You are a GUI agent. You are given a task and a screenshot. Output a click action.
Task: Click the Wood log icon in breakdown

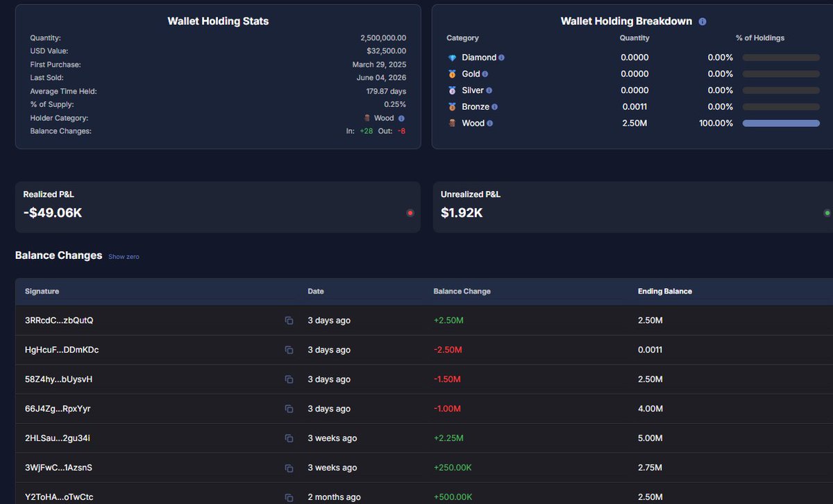[453, 123]
